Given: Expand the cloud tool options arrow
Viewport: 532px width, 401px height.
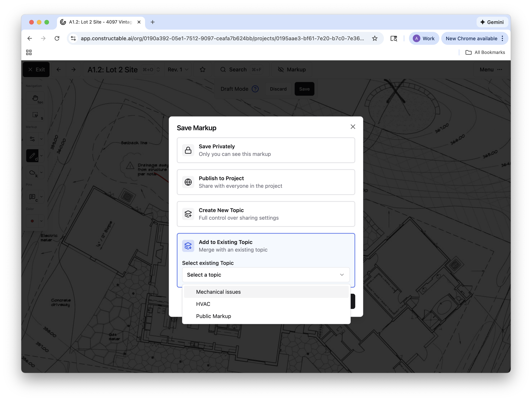Looking at the screenshot, I should 41,172.
